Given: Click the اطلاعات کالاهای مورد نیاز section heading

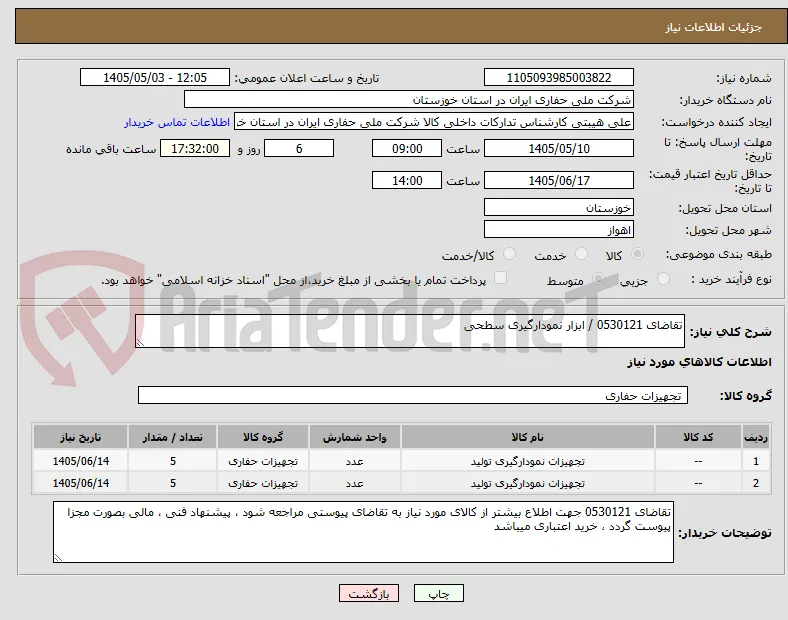Looking at the screenshot, I should point(699,362).
